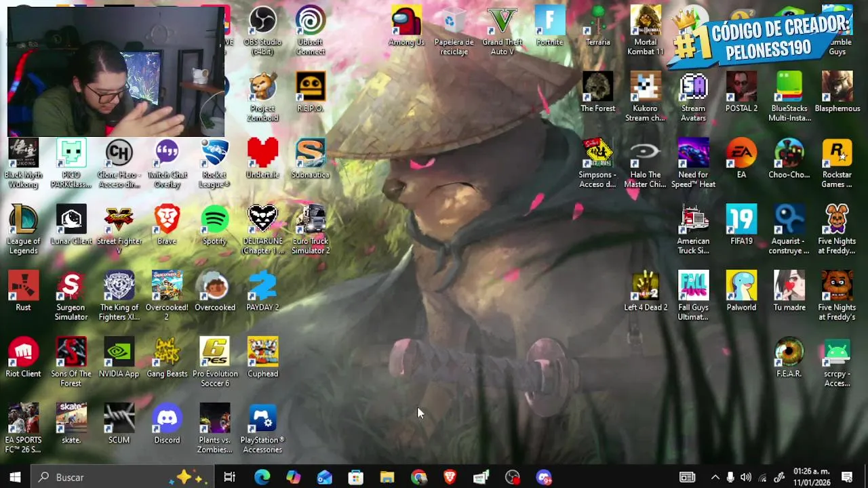Click DELTARUNE (Chapter 1...) icon

tap(262, 220)
